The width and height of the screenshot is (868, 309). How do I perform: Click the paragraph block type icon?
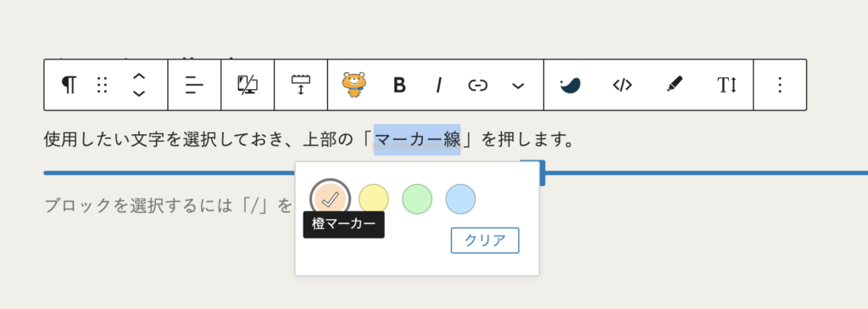pyautogui.click(x=69, y=85)
